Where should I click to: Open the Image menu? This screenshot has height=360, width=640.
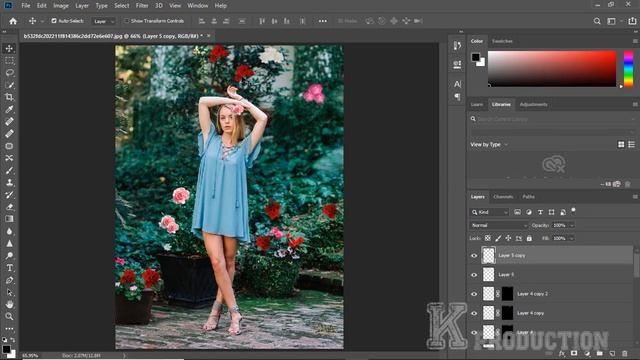[x=61, y=6]
